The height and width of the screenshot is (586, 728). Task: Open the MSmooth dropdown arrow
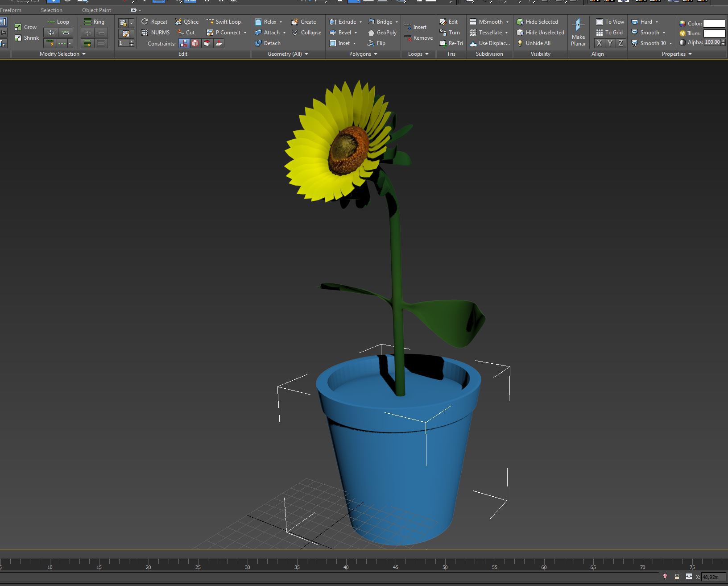coord(507,22)
